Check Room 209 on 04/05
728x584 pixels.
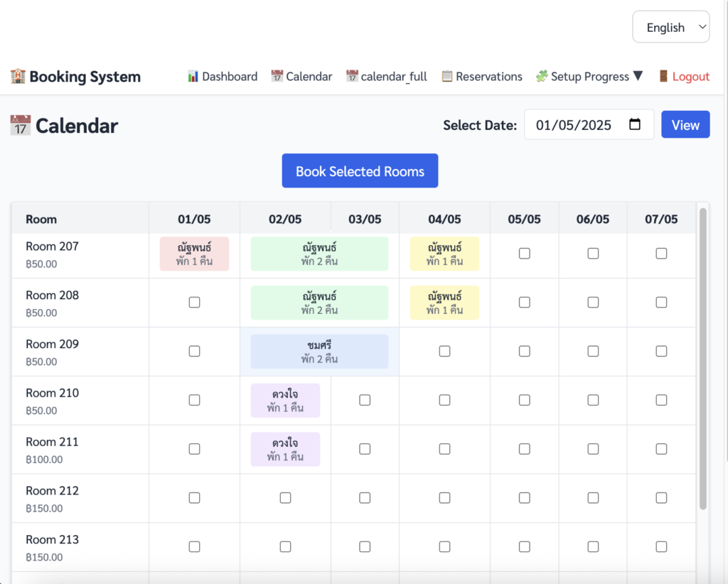pos(444,351)
